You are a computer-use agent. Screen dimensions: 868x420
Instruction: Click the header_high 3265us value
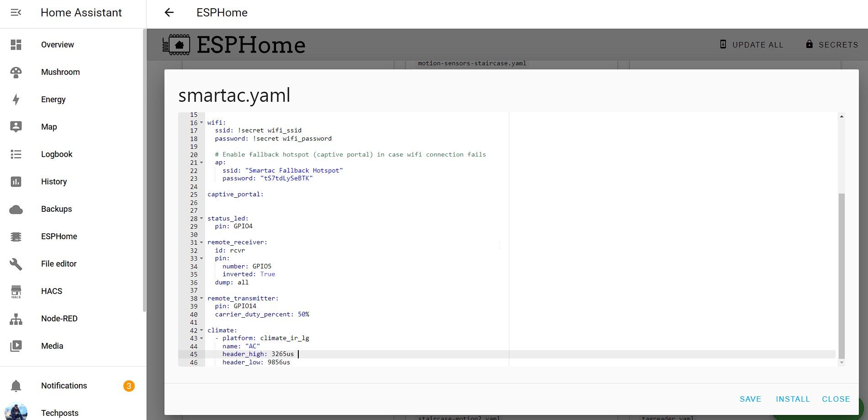[283, 354]
